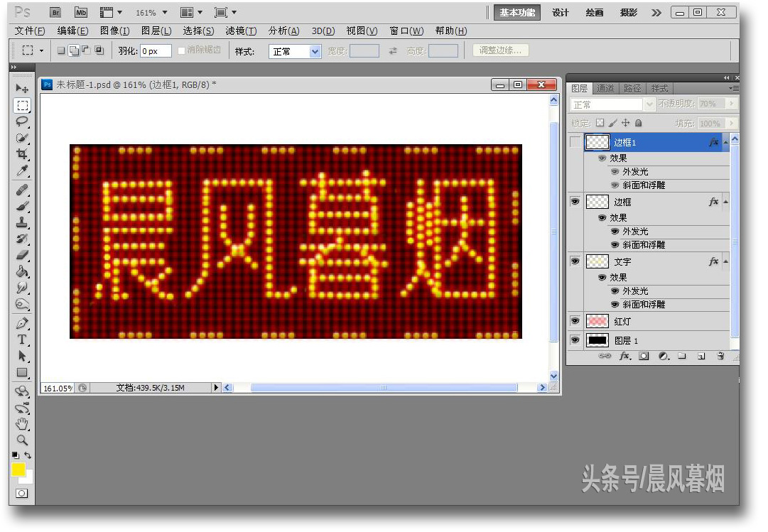The width and height of the screenshot is (768, 532).
Task: Switch to the 通道 tab
Action: click(x=606, y=88)
